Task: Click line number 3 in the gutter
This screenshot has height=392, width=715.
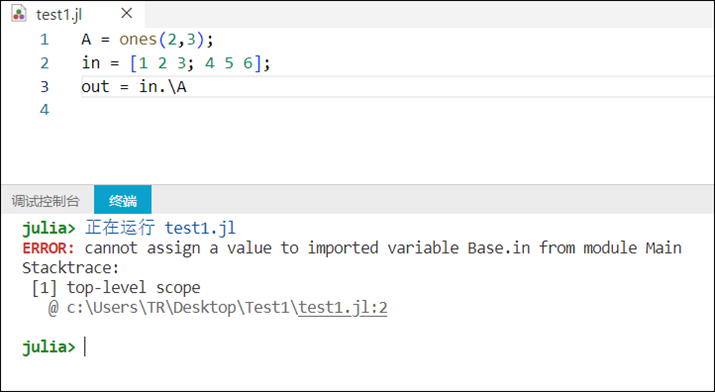Action: 44,87
